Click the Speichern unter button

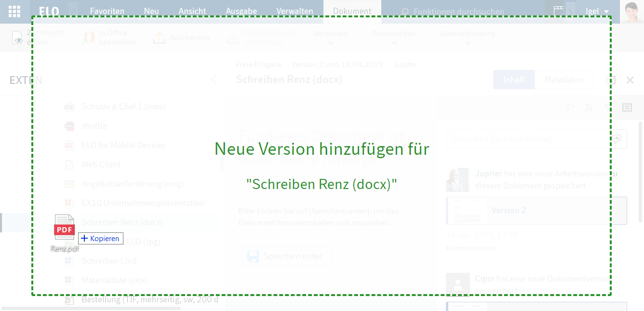click(x=285, y=257)
